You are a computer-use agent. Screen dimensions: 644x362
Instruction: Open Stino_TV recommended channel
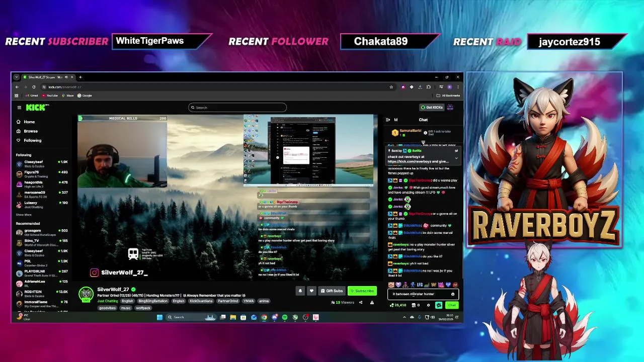point(43,242)
